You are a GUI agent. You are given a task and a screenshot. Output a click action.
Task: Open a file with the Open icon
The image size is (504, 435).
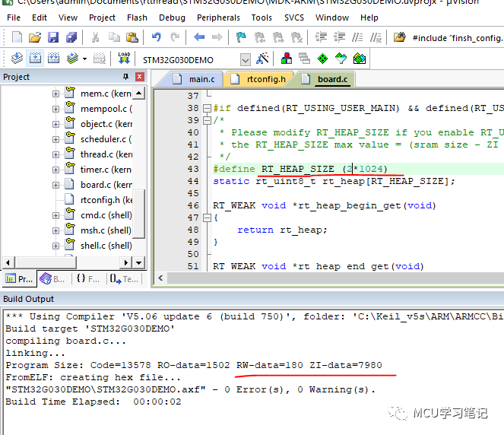coord(35,37)
